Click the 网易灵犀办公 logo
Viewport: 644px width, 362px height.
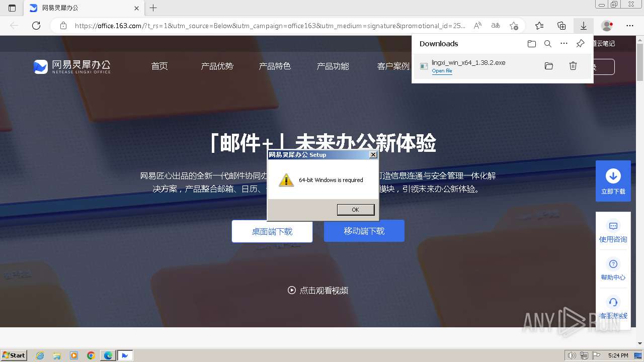pyautogui.click(x=72, y=66)
